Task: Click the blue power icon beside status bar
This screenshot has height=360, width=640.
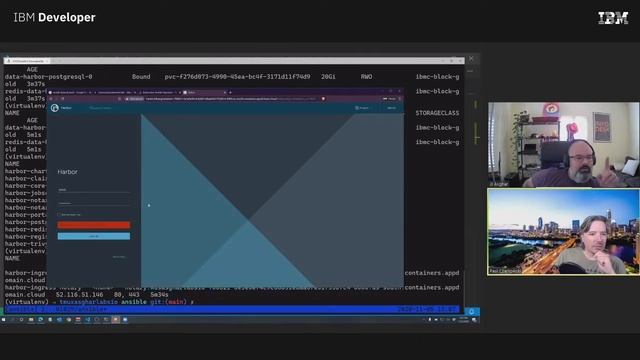Action: pyautogui.click(x=472, y=311)
